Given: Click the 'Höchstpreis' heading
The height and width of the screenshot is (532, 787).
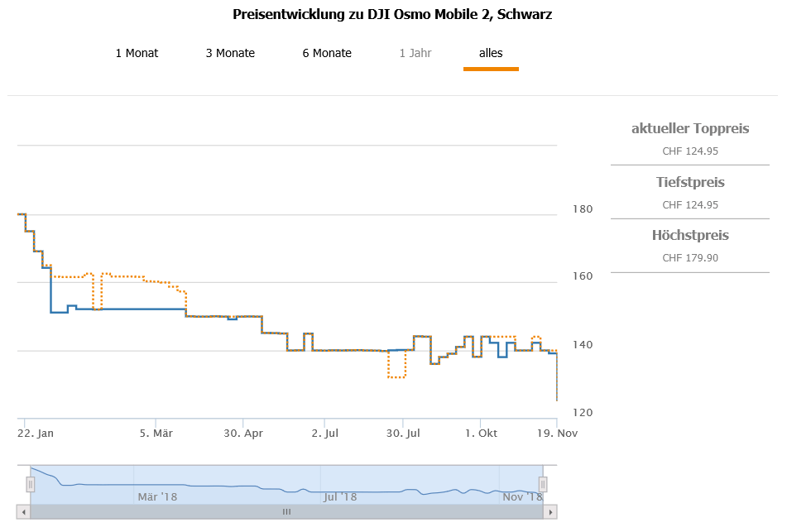Looking at the screenshot, I should point(690,236).
